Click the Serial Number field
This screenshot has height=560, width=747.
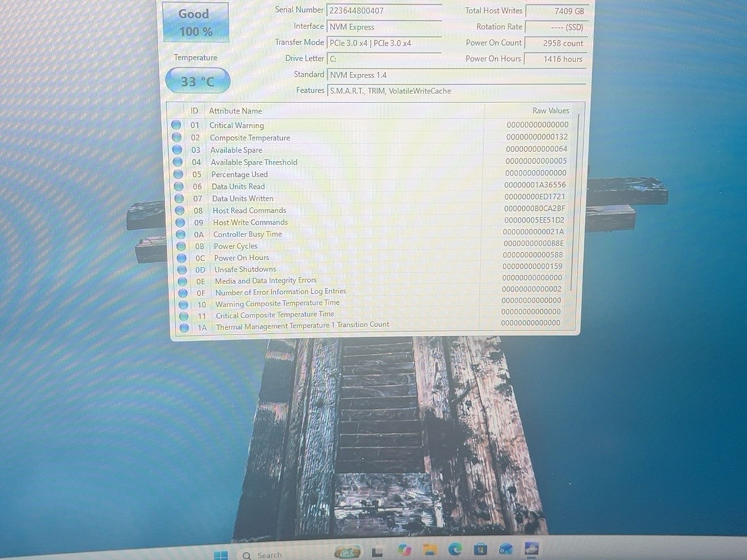[x=384, y=11]
